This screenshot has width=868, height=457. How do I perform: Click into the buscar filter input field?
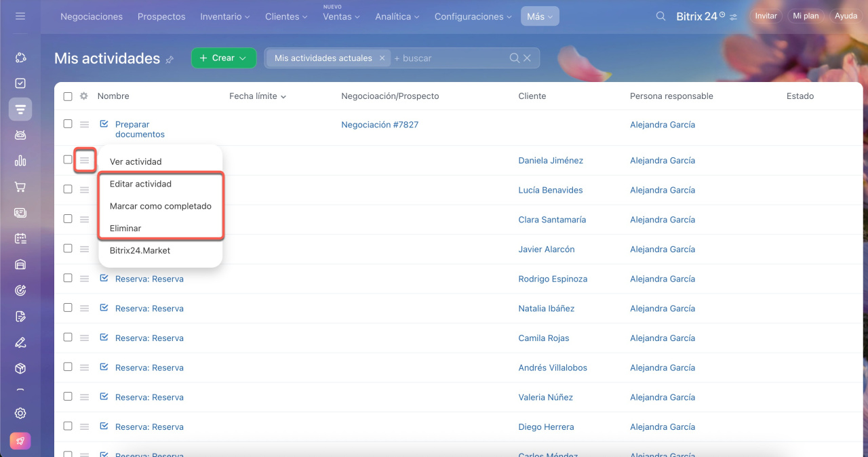[448, 58]
